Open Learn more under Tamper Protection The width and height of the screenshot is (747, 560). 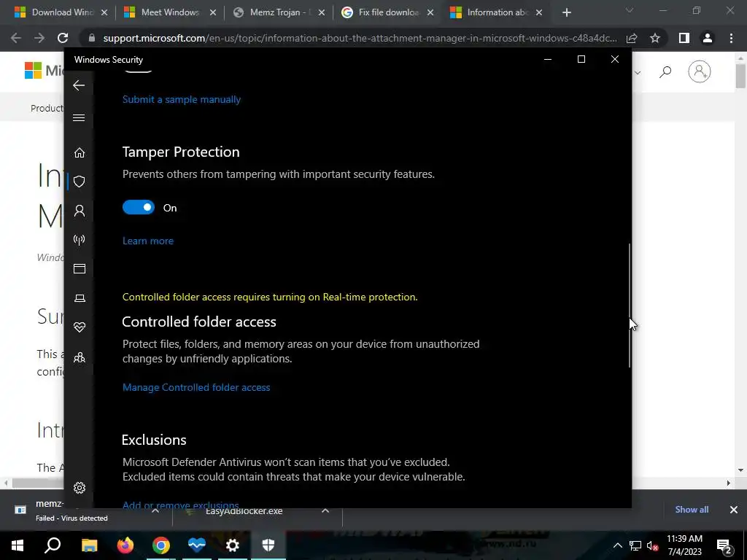[x=147, y=241]
